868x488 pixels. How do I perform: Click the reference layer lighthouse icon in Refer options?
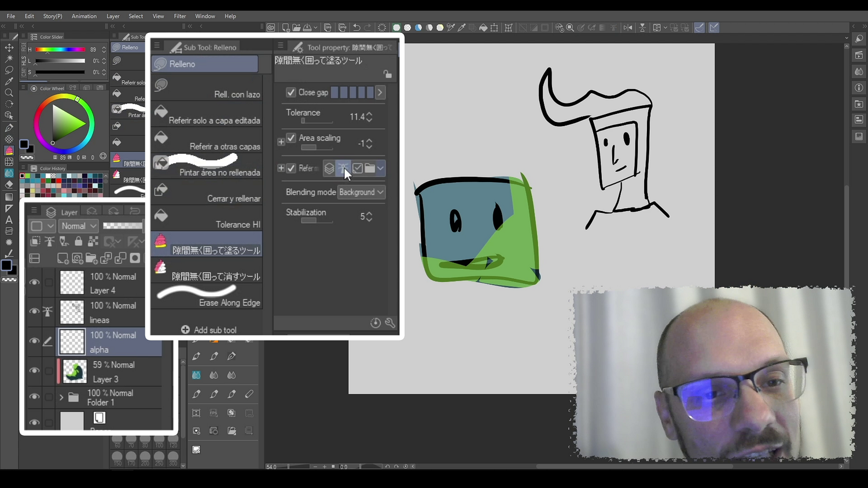[343, 168]
